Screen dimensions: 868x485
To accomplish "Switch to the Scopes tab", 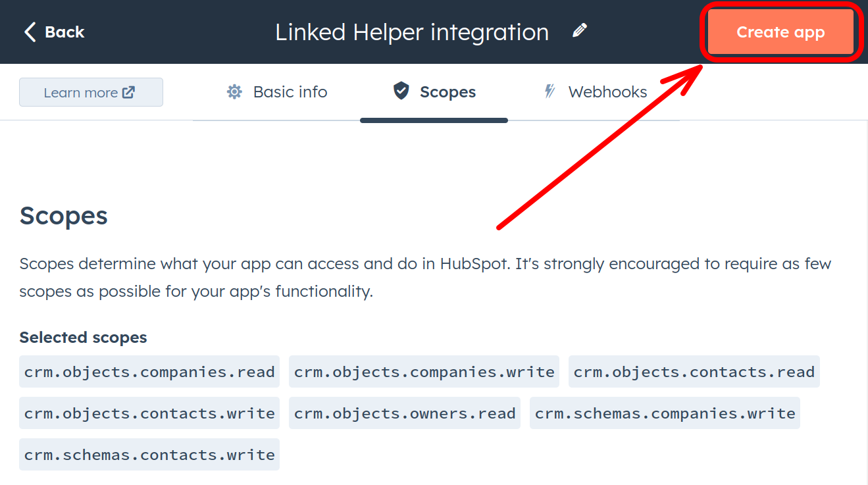I will point(434,92).
